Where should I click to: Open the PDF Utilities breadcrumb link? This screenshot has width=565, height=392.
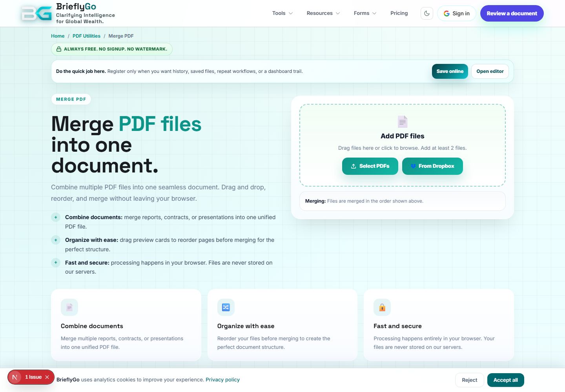(86, 36)
